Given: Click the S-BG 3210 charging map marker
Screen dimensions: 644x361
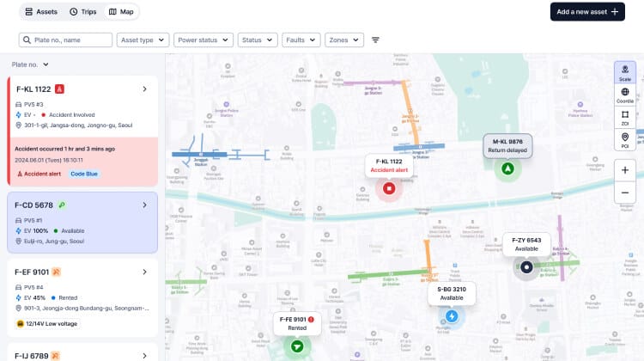Looking at the screenshot, I should tap(452, 316).
